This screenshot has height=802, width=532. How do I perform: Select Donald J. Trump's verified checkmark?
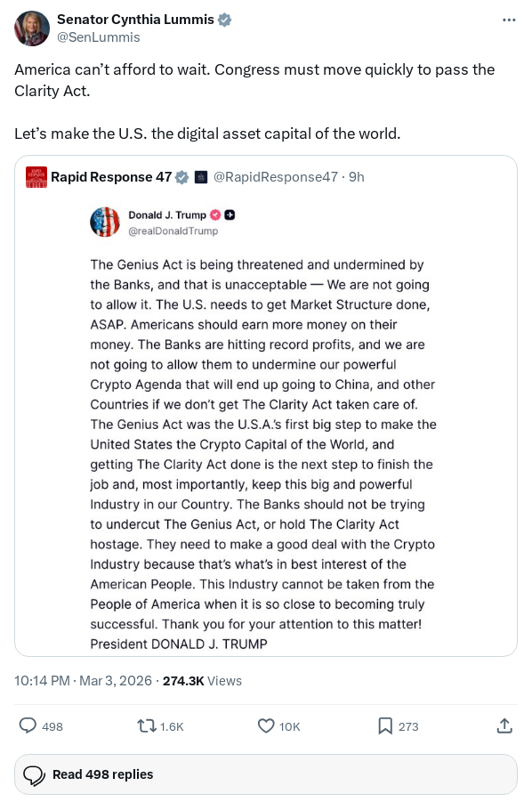pyautogui.click(x=216, y=215)
